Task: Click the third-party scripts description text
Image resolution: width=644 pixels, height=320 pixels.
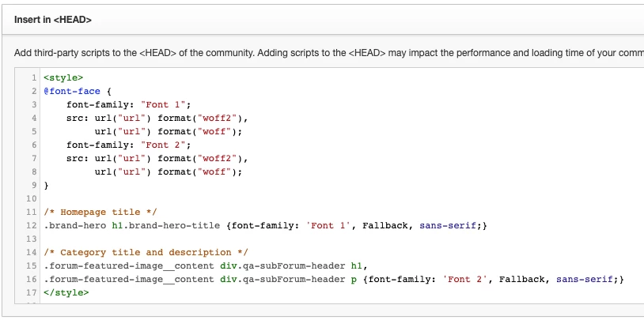Action: click(x=328, y=53)
